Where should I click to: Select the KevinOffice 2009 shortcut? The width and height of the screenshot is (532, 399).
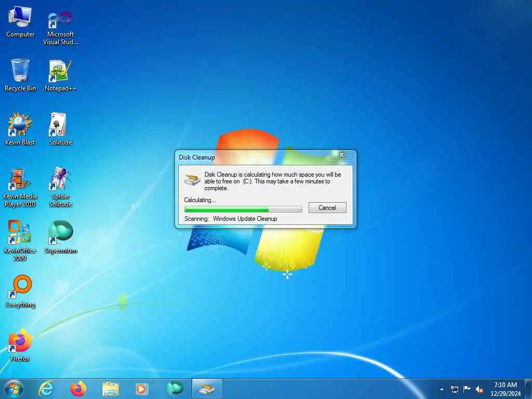20,241
